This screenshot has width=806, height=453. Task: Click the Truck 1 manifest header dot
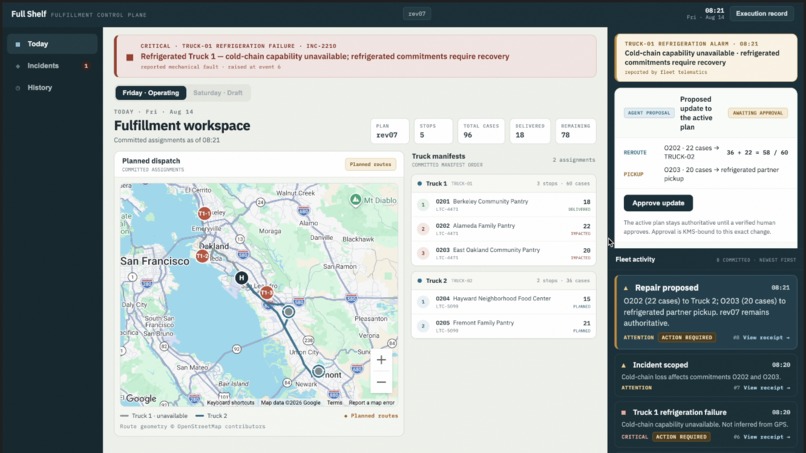click(419, 184)
